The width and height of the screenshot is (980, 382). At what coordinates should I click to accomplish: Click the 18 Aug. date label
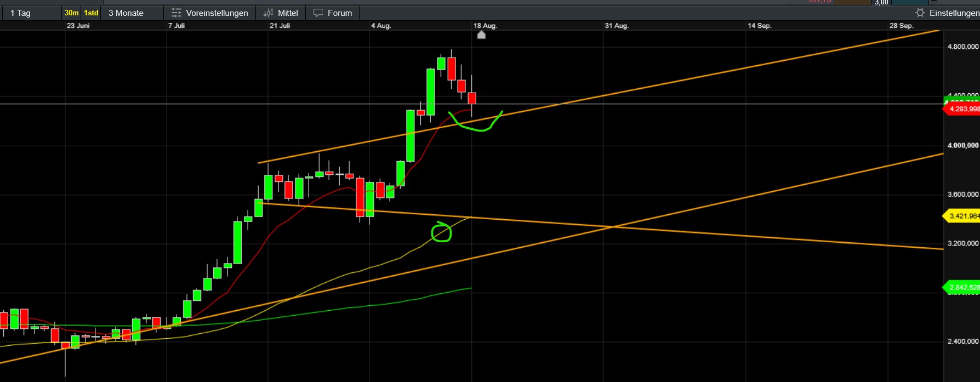[485, 26]
